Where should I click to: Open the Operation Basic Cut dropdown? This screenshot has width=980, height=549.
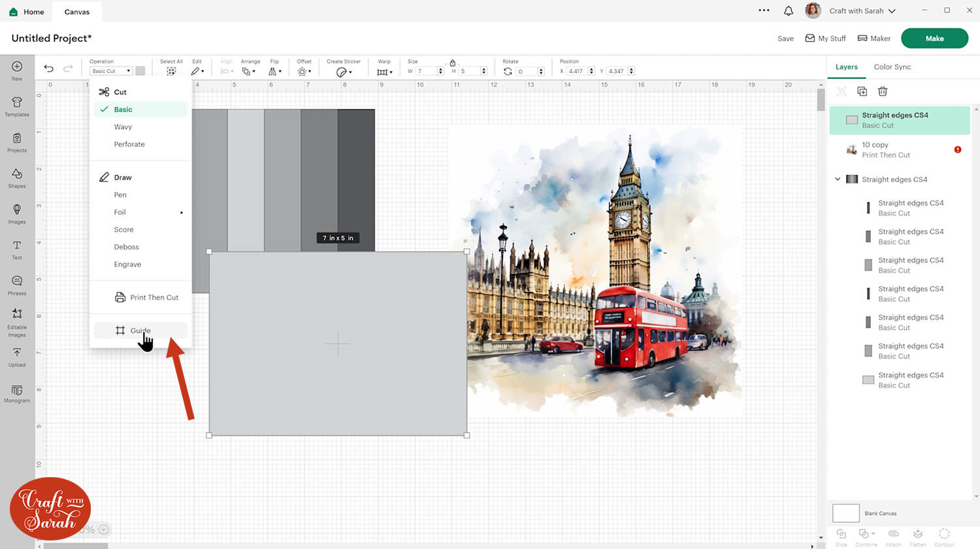110,71
